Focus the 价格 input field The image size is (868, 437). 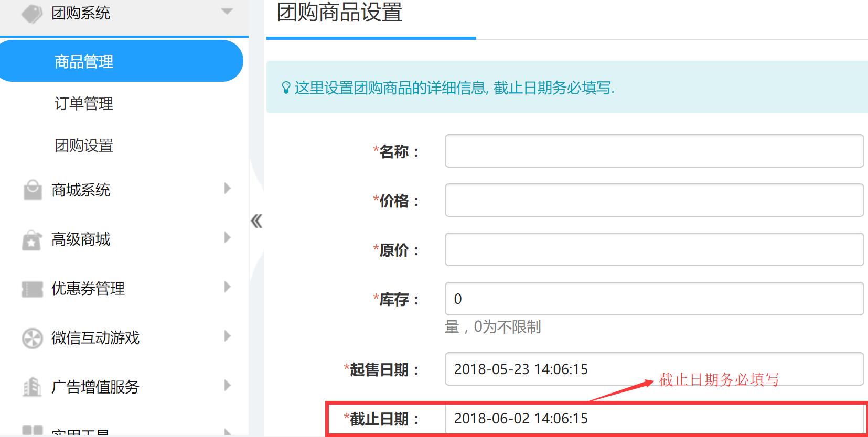click(x=654, y=200)
